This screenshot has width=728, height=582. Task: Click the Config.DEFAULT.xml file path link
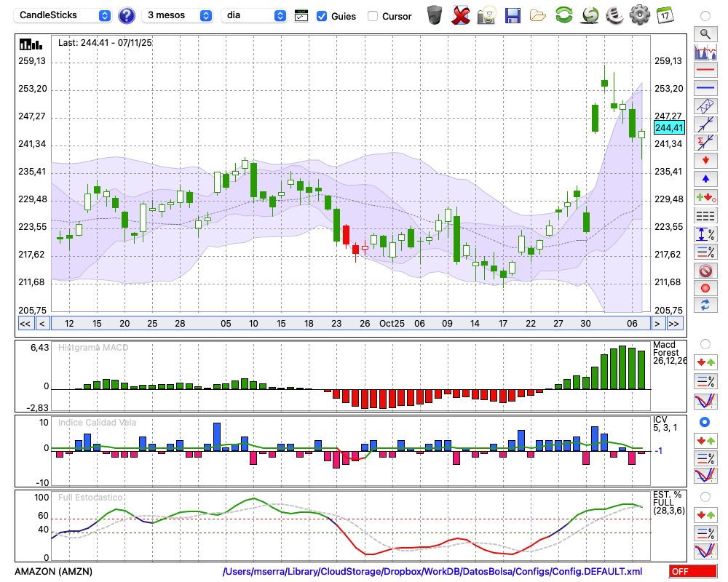432,572
